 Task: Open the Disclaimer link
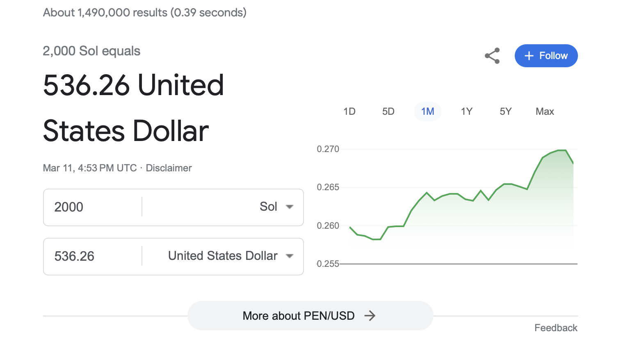coord(169,168)
